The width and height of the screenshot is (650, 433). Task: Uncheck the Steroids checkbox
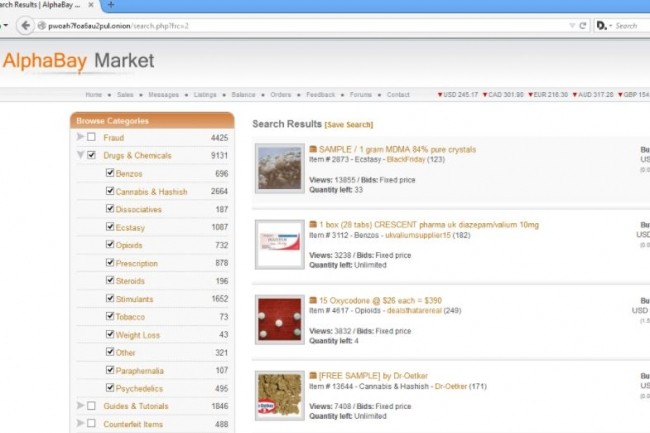pyautogui.click(x=110, y=280)
